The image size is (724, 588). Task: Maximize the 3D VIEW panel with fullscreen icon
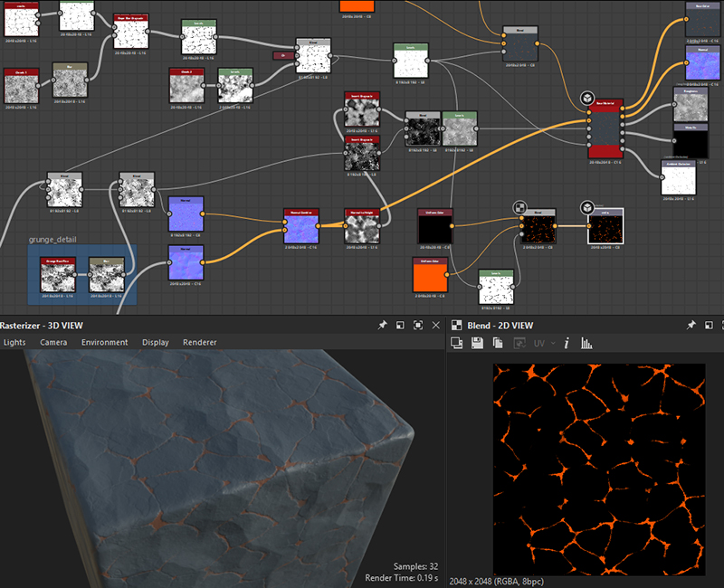click(418, 325)
